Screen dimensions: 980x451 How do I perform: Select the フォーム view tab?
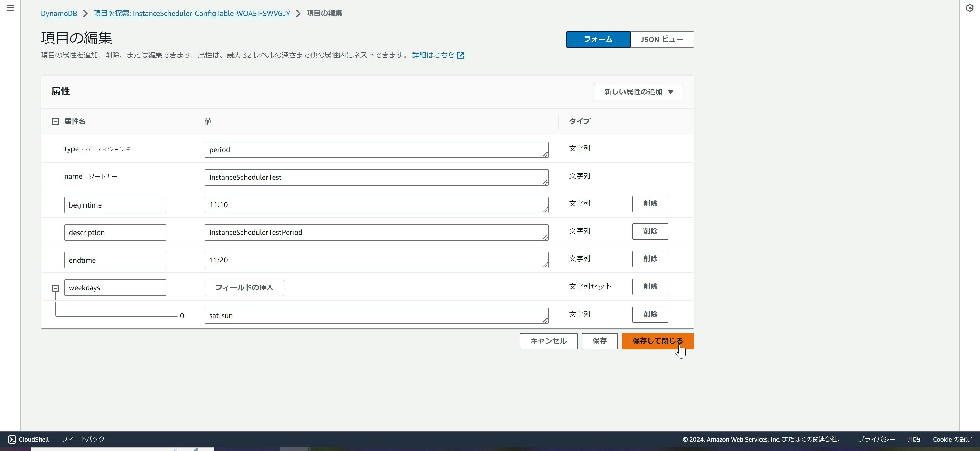point(598,40)
